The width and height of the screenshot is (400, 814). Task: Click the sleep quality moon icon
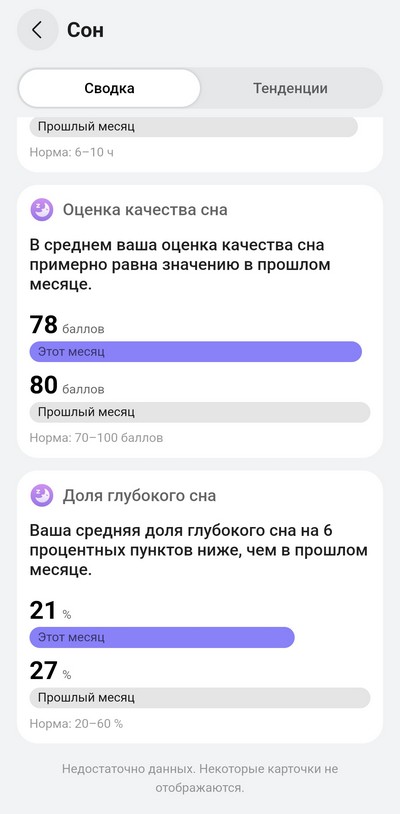(42, 210)
